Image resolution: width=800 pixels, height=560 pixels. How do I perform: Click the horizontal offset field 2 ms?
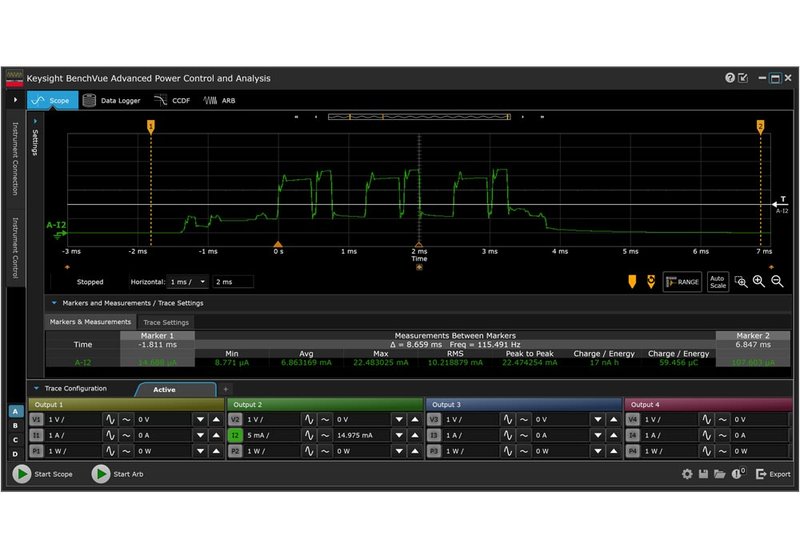[233, 282]
